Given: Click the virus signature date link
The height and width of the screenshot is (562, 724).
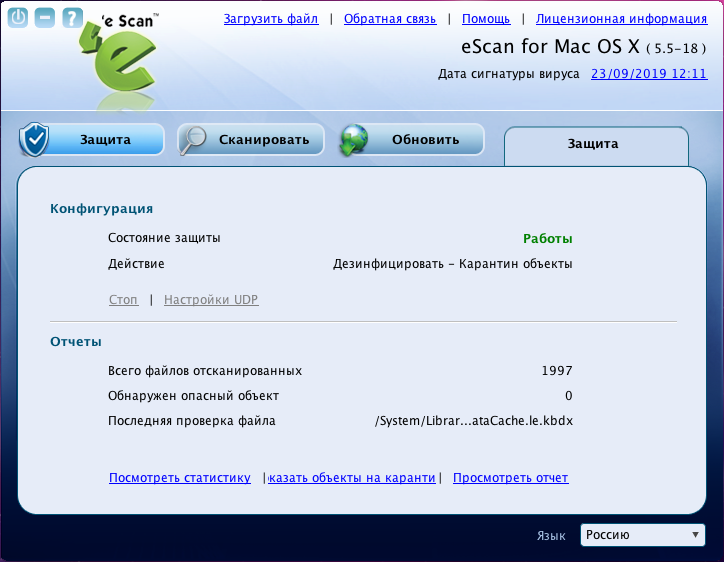Looking at the screenshot, I should pyautogui.click(x=649, y=73).
